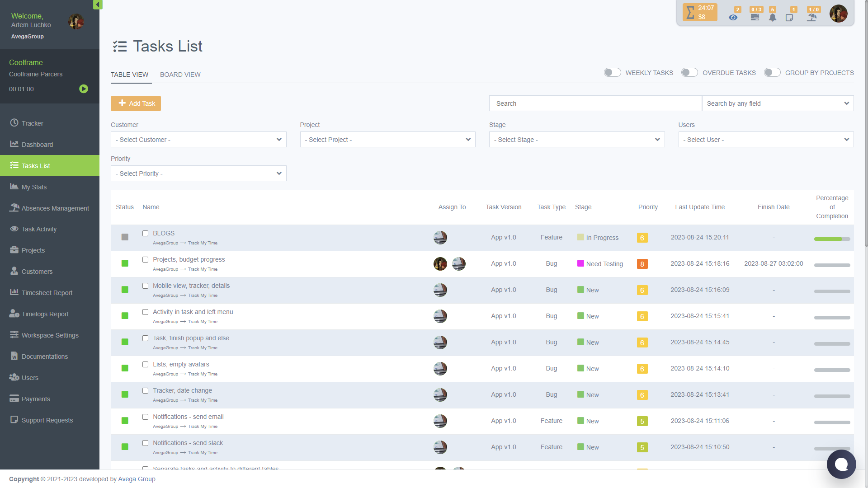Open the chat bubble widget

841,464
